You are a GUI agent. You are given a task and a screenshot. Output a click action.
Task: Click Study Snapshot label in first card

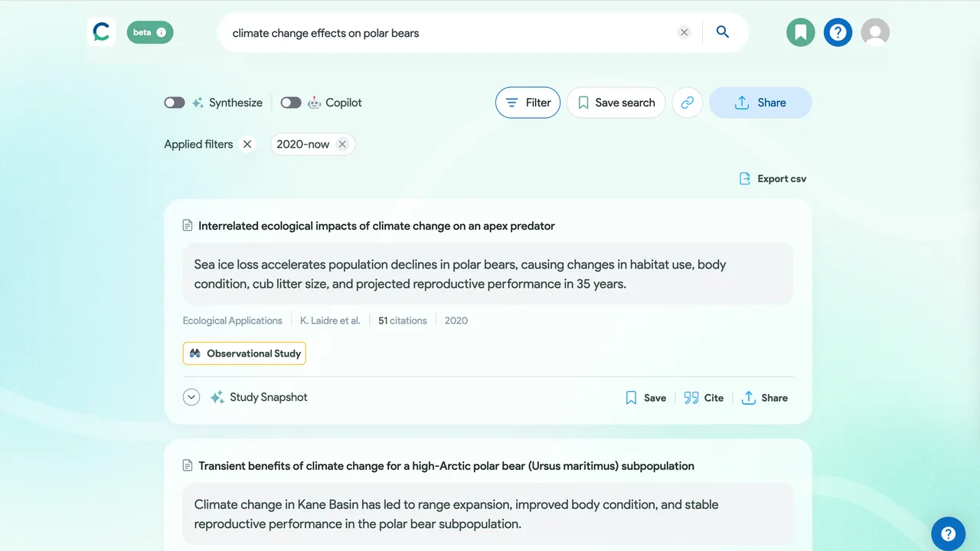pos(269,397)
